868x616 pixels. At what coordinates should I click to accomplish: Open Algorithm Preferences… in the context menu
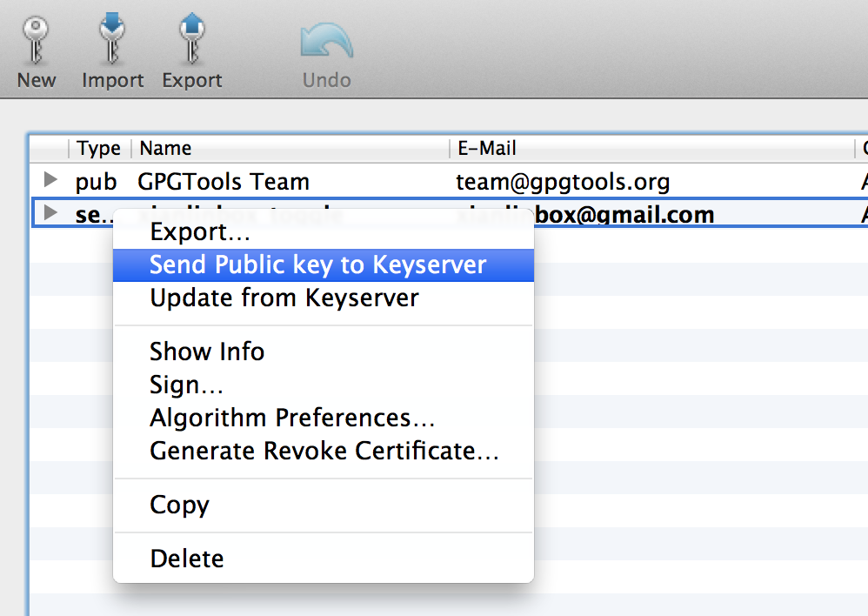point(292,418)
